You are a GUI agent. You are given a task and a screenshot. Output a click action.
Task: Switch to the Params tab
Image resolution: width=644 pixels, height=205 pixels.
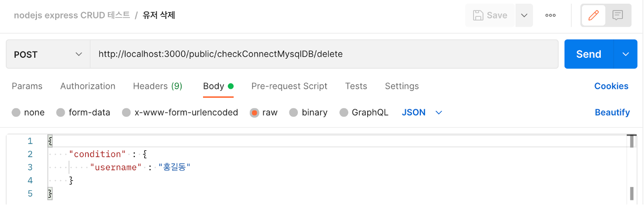(x=27, y=86)
